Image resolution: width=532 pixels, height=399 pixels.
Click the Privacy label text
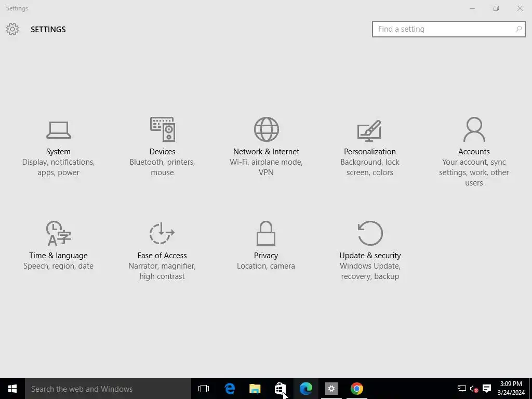tap(266, 256)
